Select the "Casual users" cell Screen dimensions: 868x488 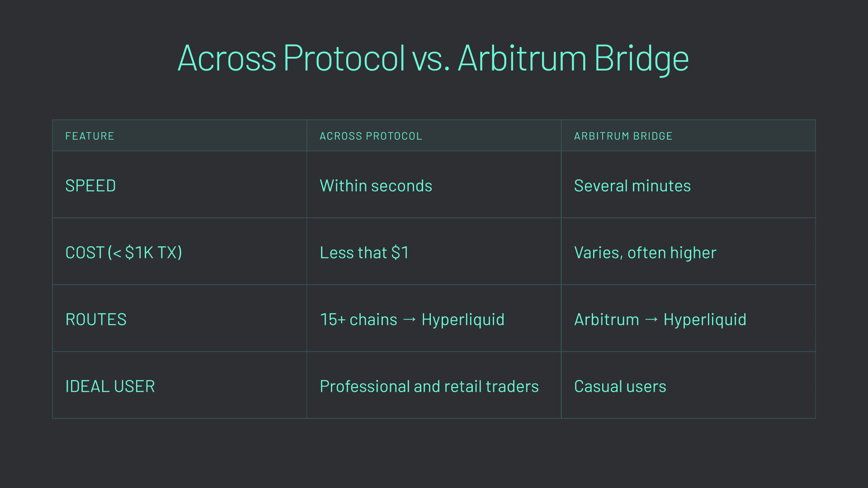(620, 386)
